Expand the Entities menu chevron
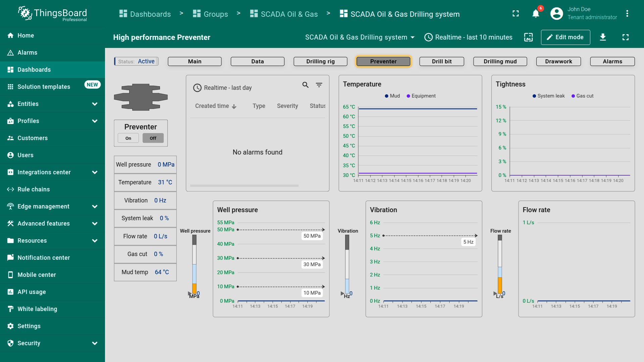The width and height of the screenshot is (644, 362). 95,104
